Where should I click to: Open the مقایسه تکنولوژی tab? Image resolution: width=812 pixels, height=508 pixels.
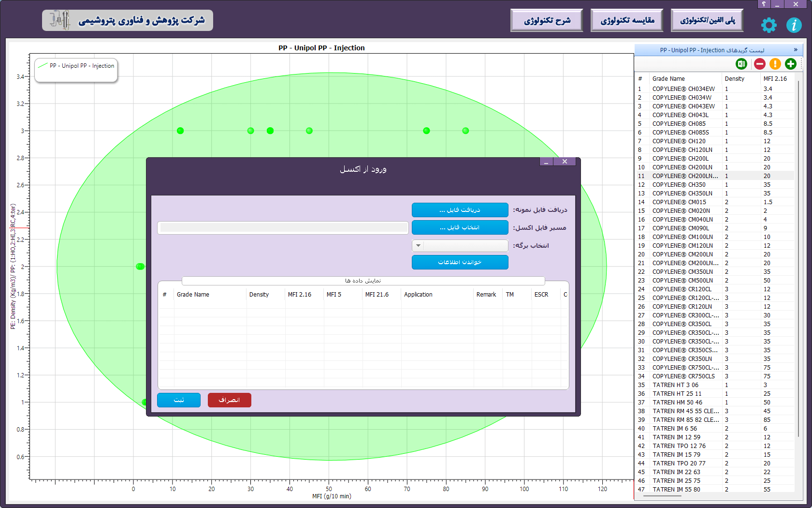627,20
